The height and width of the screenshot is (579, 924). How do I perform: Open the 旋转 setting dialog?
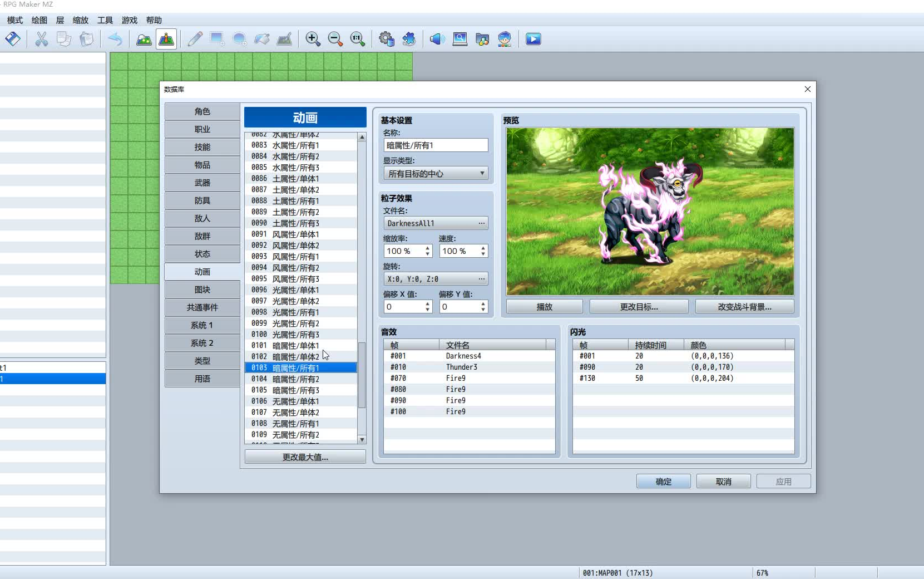point(482,278)
